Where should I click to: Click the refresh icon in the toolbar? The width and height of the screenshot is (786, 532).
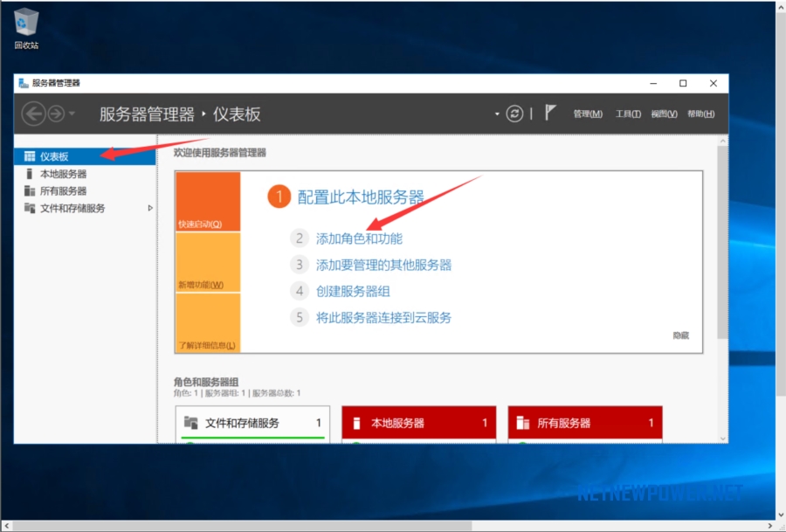pyautogui.click(x=514, y=114)
